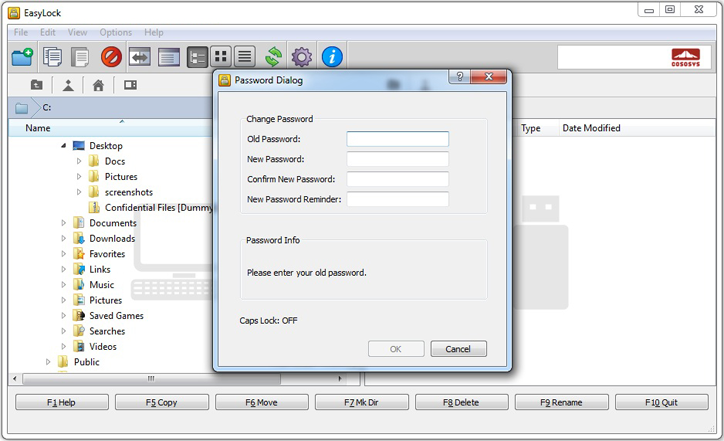Viewport: 724px width, 441px height.
Task: Close the Password Dialog with red X
Action: pyautogui.click(x=489, y=77)
